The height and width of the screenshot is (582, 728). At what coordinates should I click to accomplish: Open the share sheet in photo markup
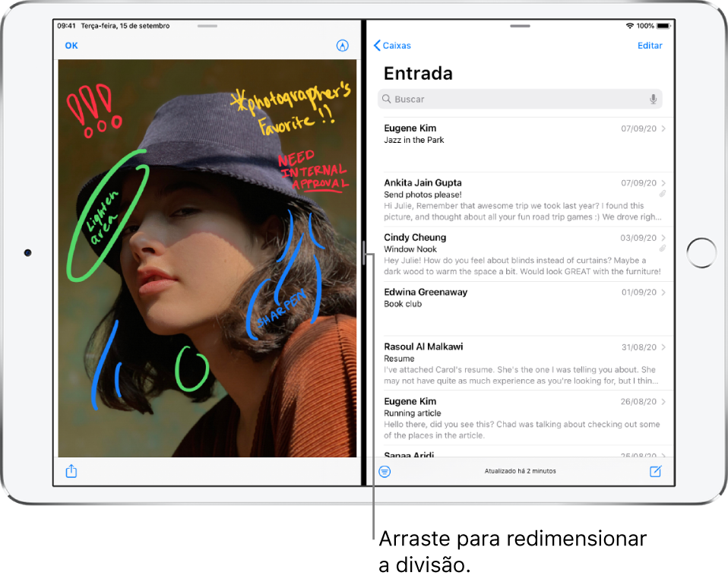point(71,471)
